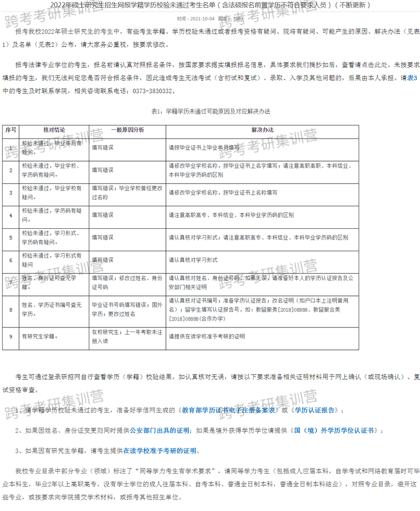Click the phone number 0373-3830332
Image resolution: width=420 pixels, height=511 pixels.
point(152,91)
